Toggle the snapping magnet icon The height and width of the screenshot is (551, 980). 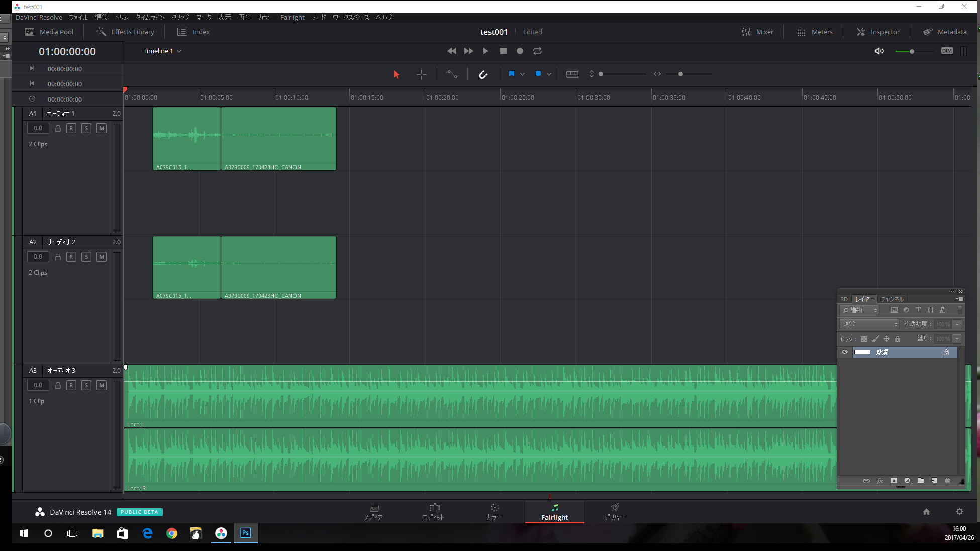pyautogui.click(x=483, y=74)
